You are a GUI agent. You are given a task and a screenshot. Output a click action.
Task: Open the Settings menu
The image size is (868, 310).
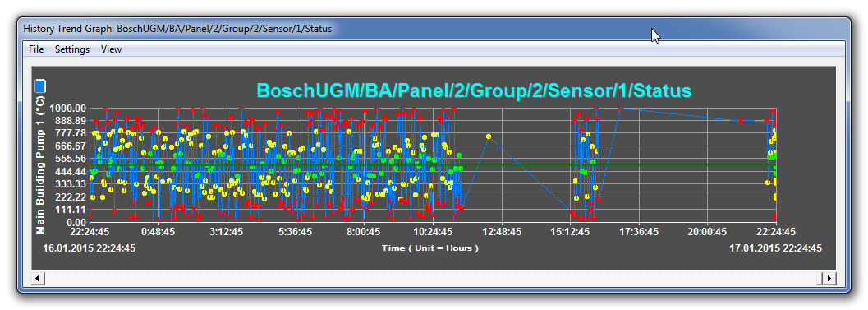pos(72,49)
